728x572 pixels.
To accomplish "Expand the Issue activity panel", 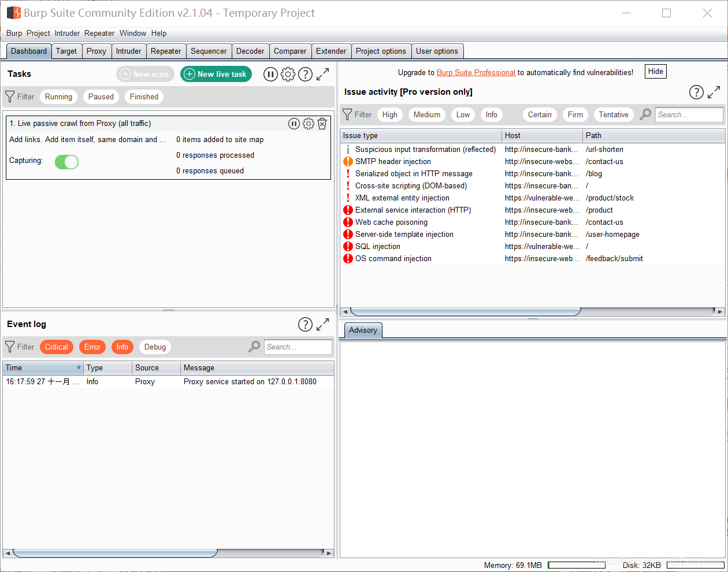I will [714, 92].
